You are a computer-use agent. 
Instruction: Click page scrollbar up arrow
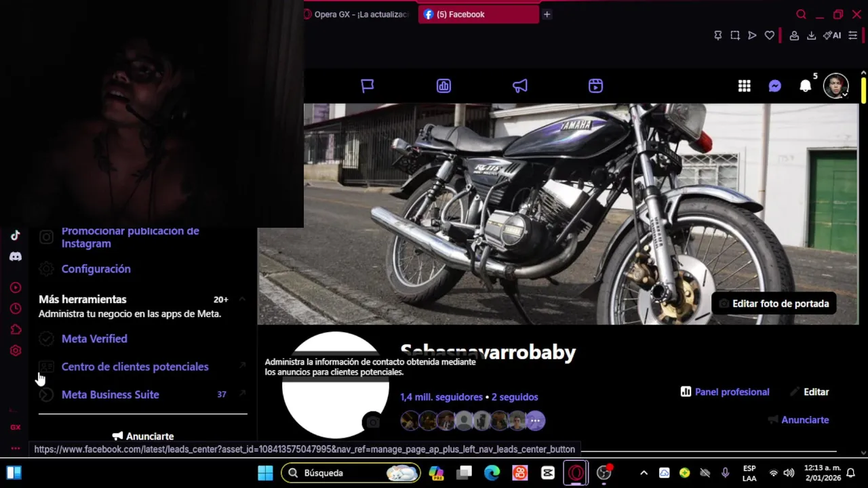tap(863, 73)
